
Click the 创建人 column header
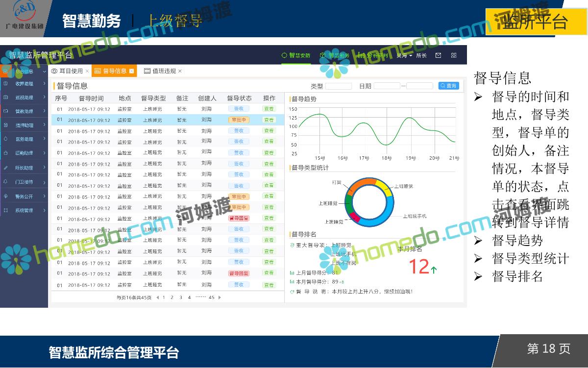click(x=207, y=98)
